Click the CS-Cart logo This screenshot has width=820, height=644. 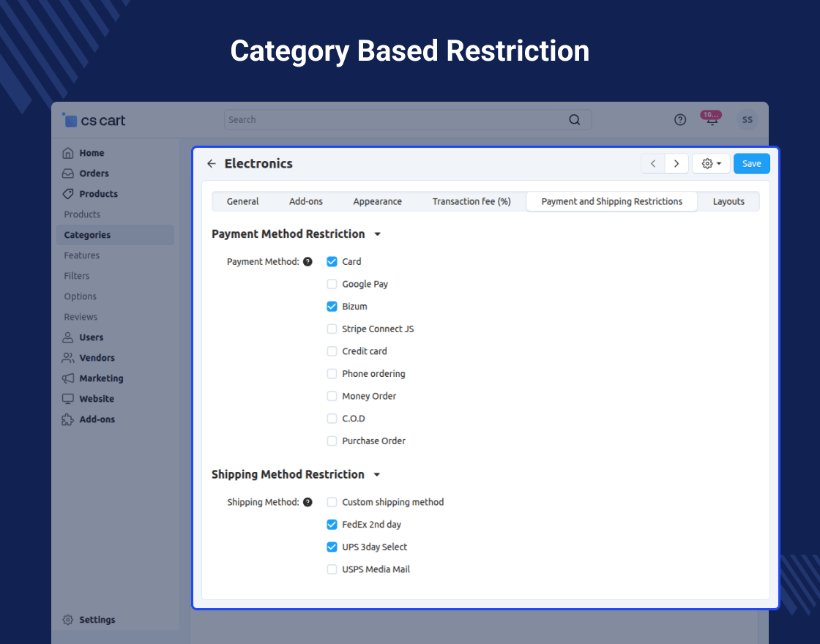click(94, 120)
